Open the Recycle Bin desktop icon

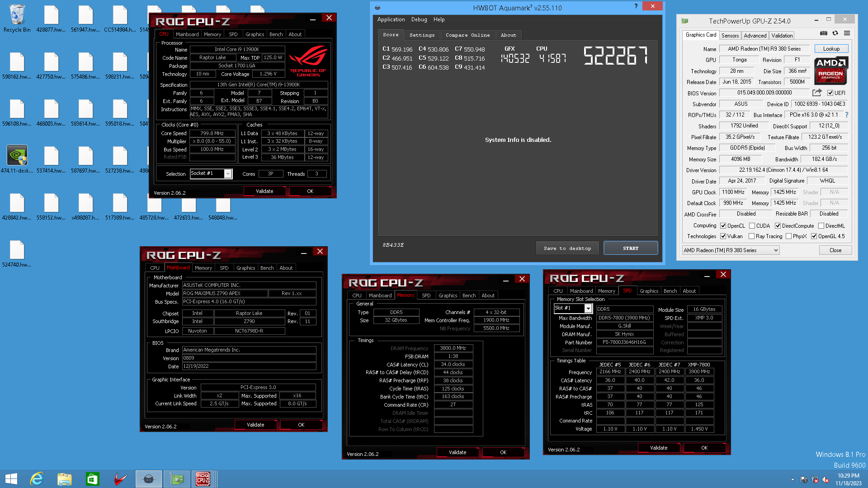point(17,19)
